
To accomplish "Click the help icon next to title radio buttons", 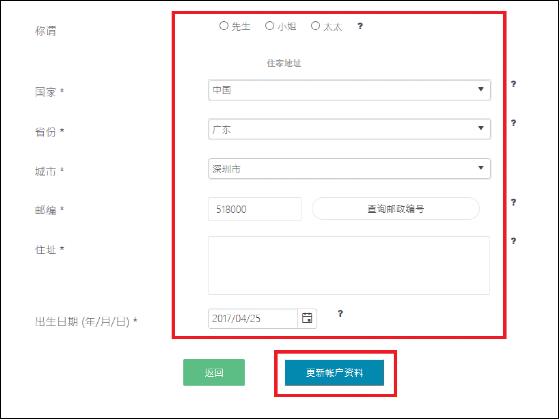I will (360, 26).
